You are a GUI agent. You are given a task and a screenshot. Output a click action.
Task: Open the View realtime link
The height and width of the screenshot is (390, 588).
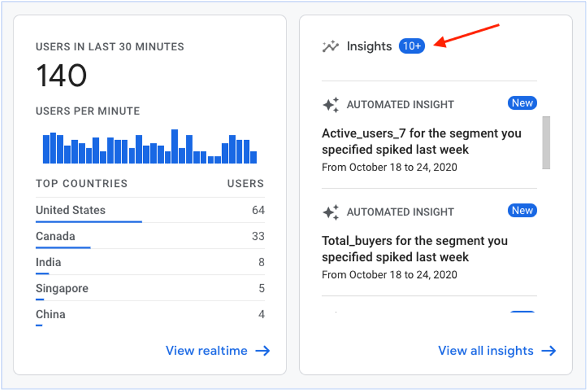[206, 351]
